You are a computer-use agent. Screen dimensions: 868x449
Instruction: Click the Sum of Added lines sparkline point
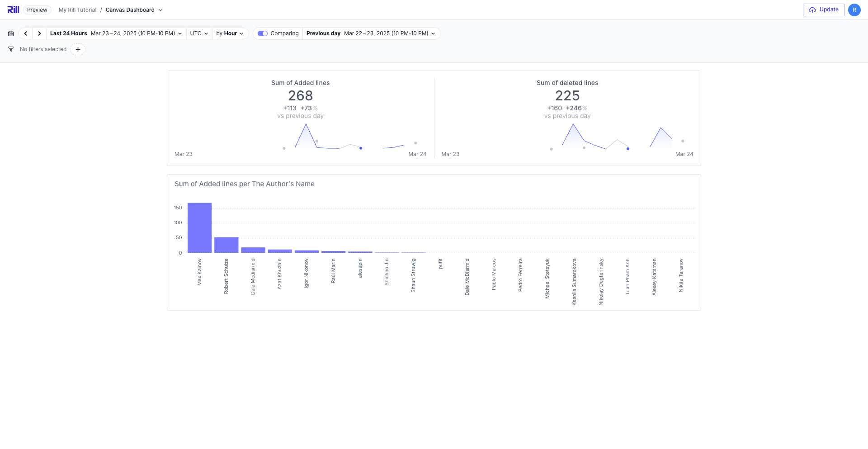tap(360, 148)
